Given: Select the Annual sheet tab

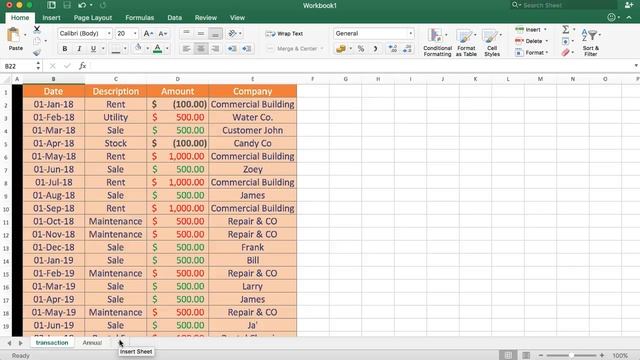Looking at the screenshot, I should pyautogui.click(x=92, y=343).
